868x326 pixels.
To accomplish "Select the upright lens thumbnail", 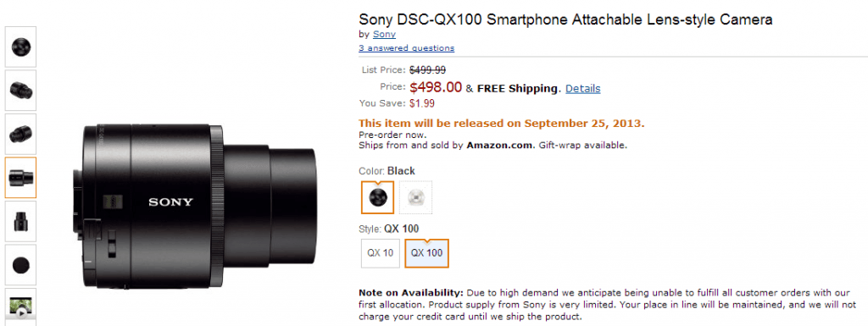I will tap(20, 221).
